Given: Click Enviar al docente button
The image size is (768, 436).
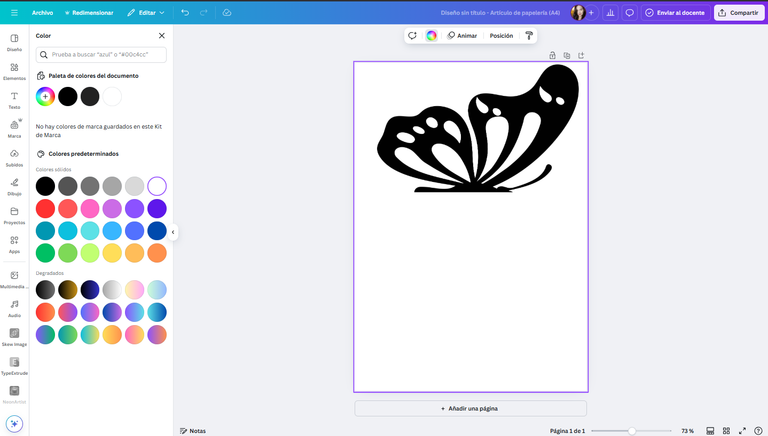Looking at the screenshot, I should point(676,13).
